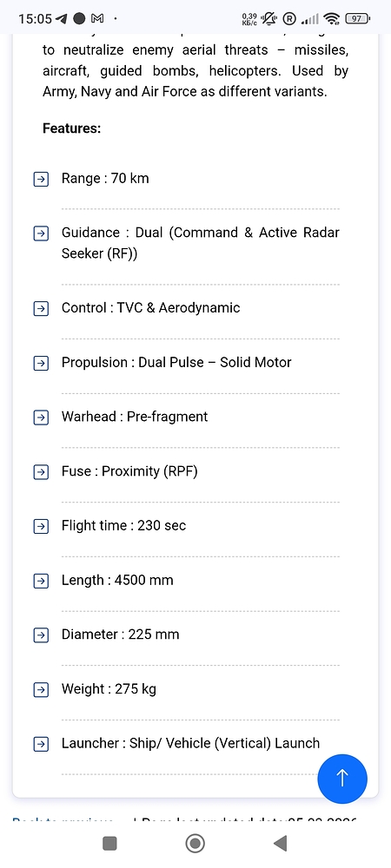391x868 pixels.
Task: Click the arrow icon beside Launcher
Action: (41, 744)
